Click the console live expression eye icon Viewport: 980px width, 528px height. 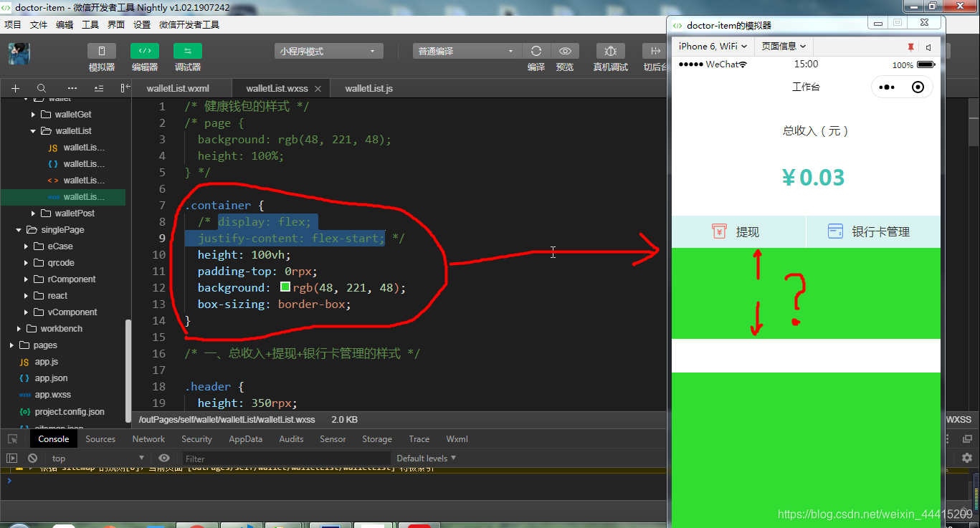pos(164,459)
